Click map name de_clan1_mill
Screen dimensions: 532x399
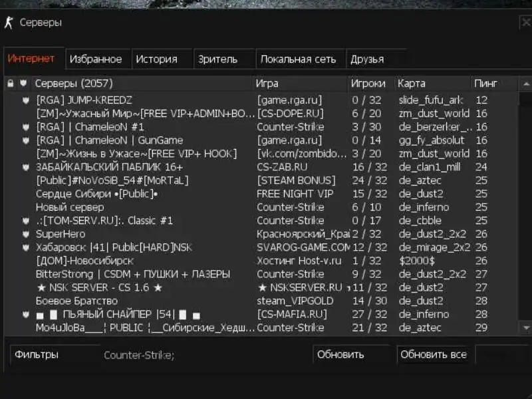coord(430,167)
